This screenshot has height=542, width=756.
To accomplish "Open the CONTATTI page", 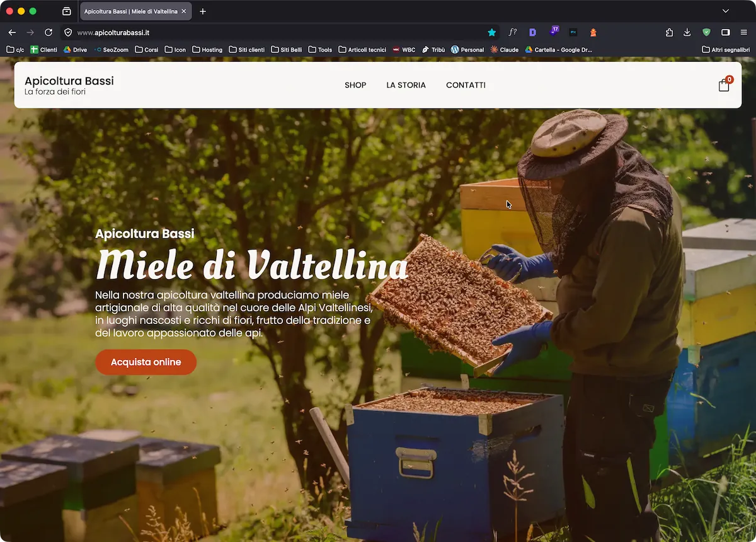I will click(x=466, y=85).
